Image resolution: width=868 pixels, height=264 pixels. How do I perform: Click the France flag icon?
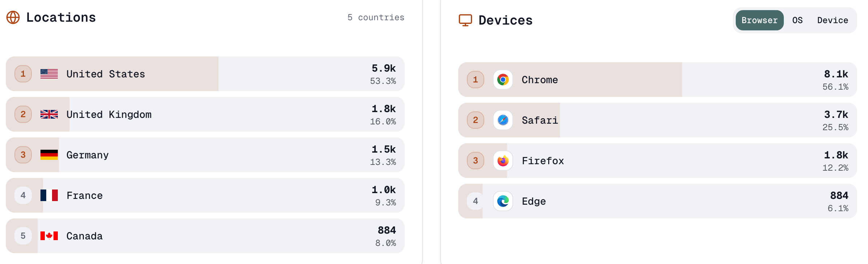tap(49, 195)
